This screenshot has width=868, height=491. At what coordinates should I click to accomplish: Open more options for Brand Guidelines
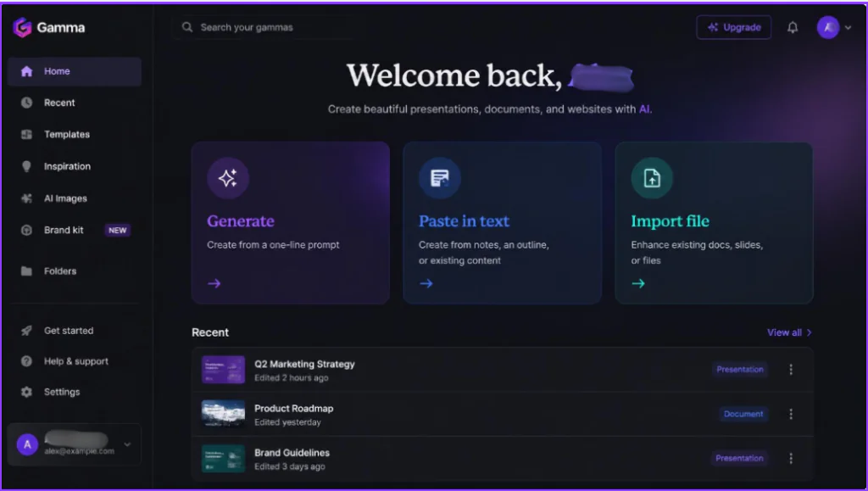[791, 458]
